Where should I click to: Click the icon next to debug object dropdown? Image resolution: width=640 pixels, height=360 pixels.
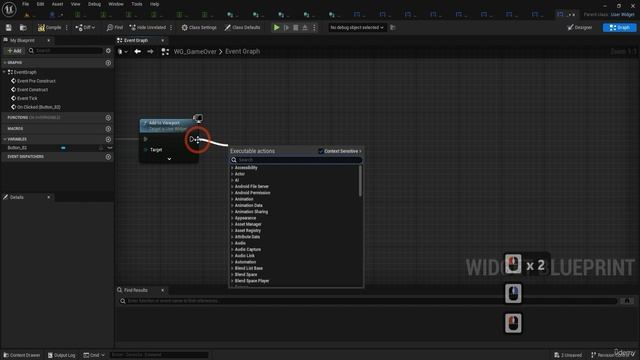pos(393,27)
